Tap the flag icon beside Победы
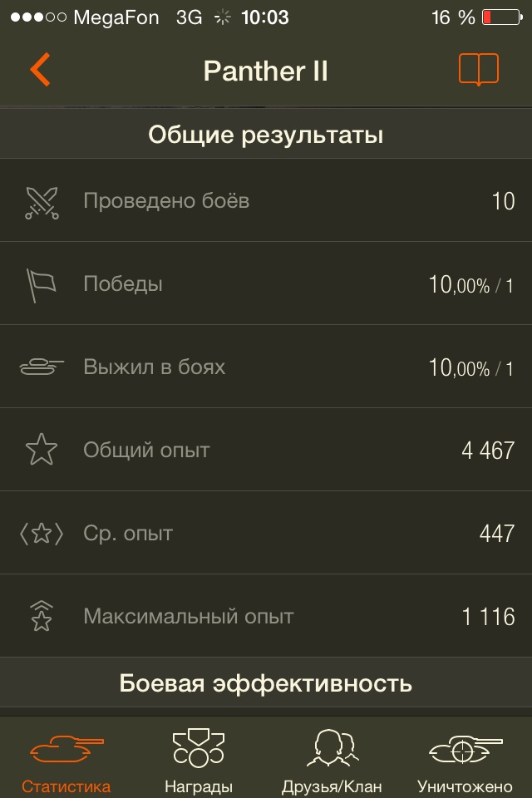The image size is (532, 798). 41,285
